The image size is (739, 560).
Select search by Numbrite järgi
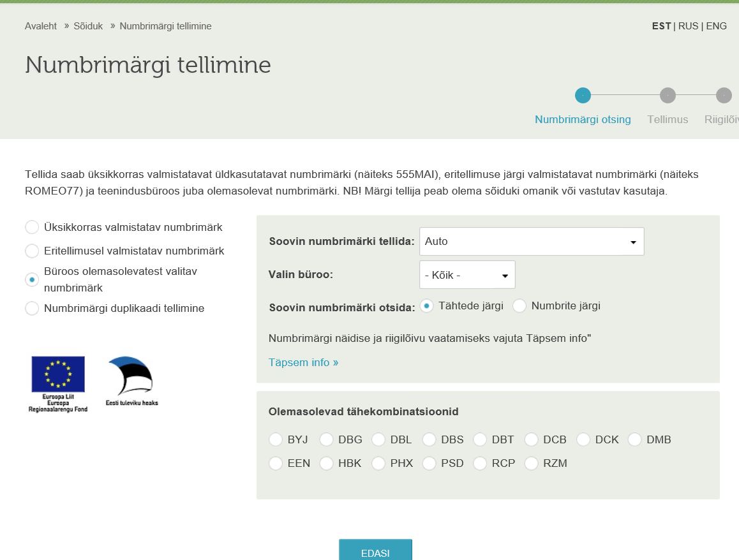pos(520,306)
